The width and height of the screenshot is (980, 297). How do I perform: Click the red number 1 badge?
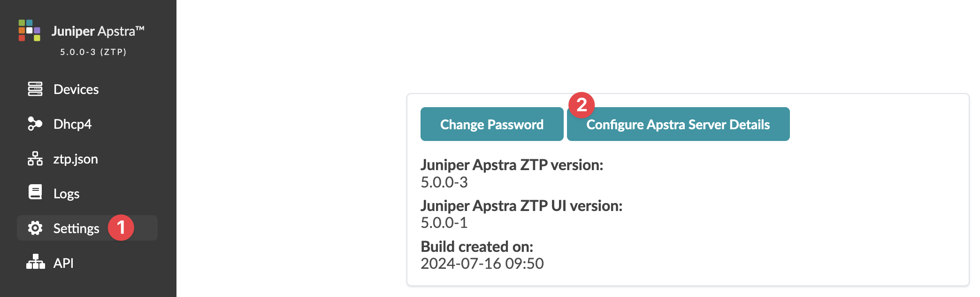(x=121, y=227)
